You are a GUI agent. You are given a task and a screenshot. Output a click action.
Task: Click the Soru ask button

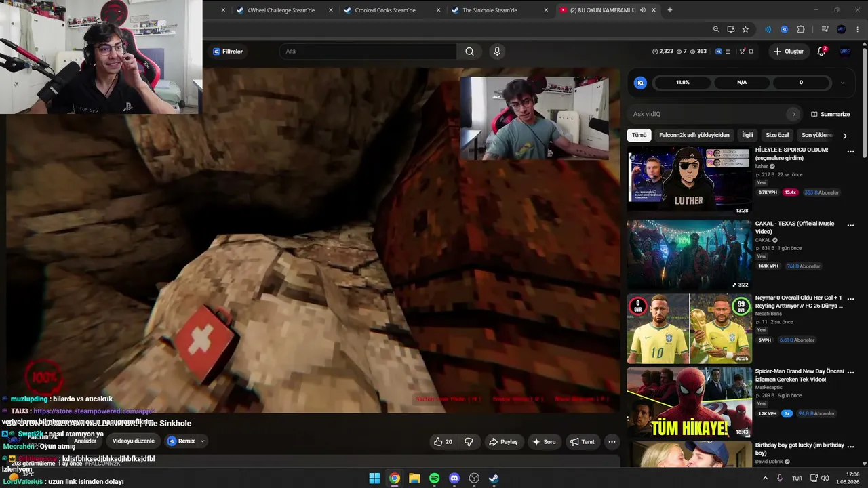pyautogui.click(x=545, y=441)
